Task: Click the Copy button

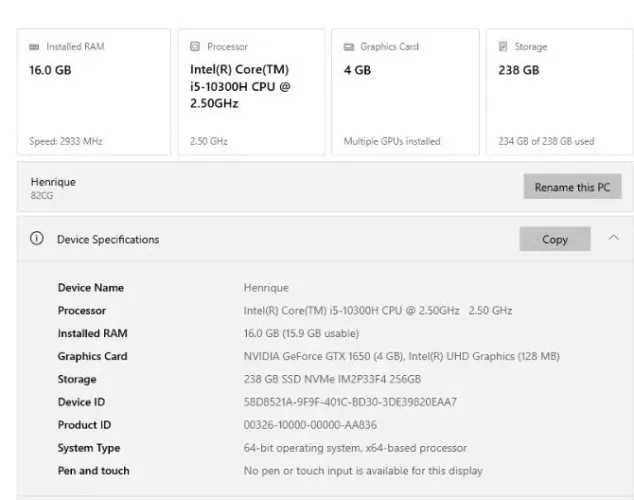Action: point(555,239)
